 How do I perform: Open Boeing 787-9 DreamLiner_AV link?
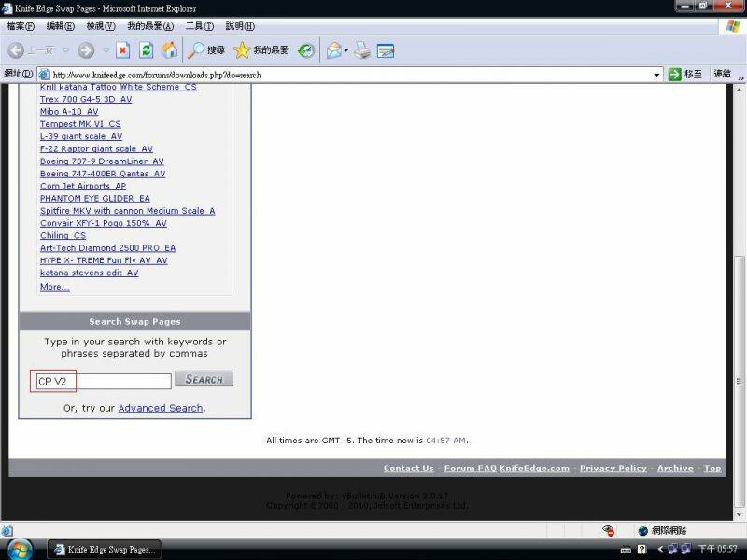(x=102, y=161)
